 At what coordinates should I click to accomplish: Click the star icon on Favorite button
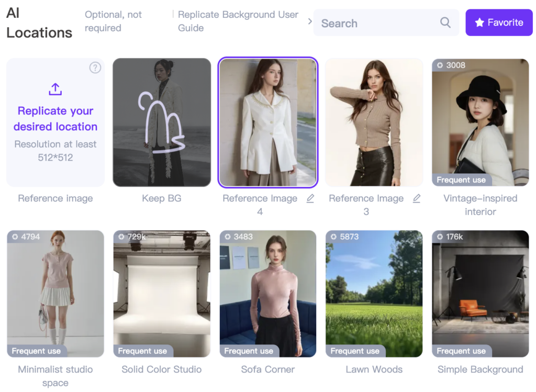[479, 23]
